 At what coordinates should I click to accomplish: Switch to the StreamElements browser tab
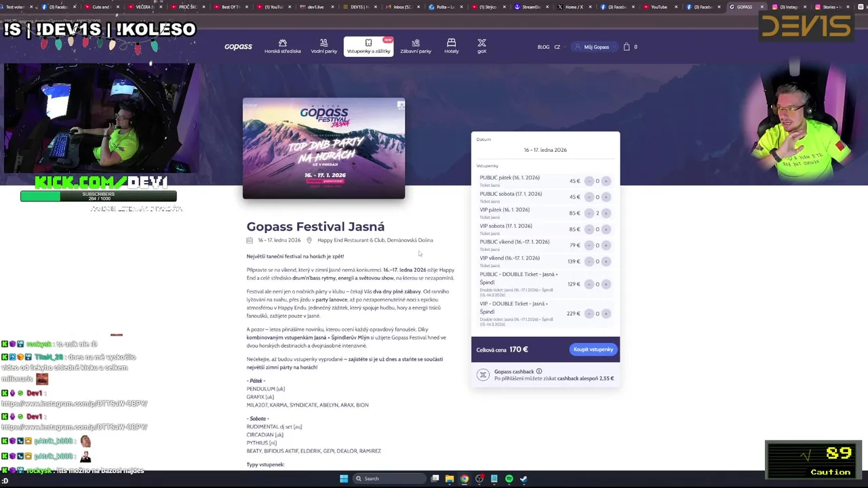(530, 7)
